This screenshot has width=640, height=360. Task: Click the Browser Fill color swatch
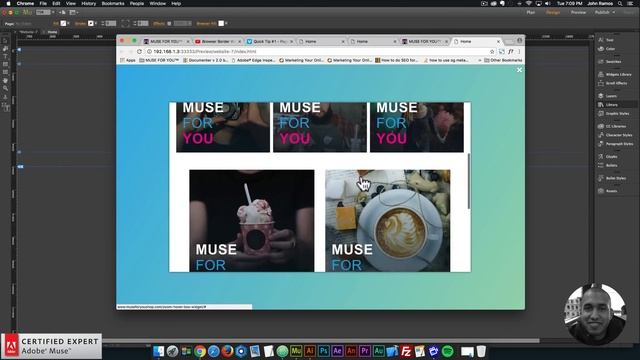221,24
